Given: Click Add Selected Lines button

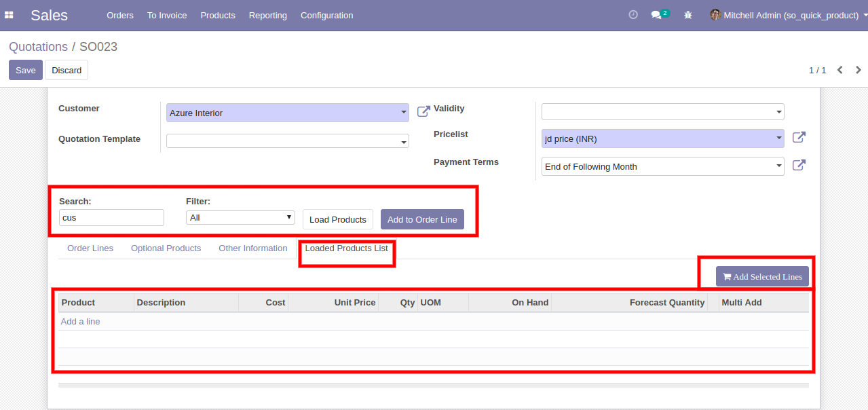Looking at the screenshot, I should pos(762,276).
